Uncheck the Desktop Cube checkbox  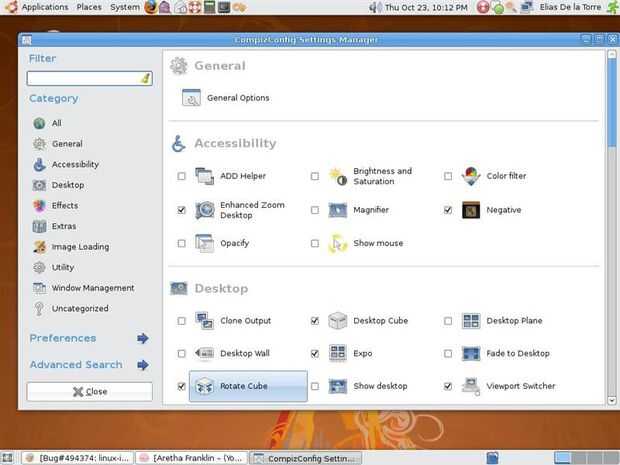coord(315,321)
